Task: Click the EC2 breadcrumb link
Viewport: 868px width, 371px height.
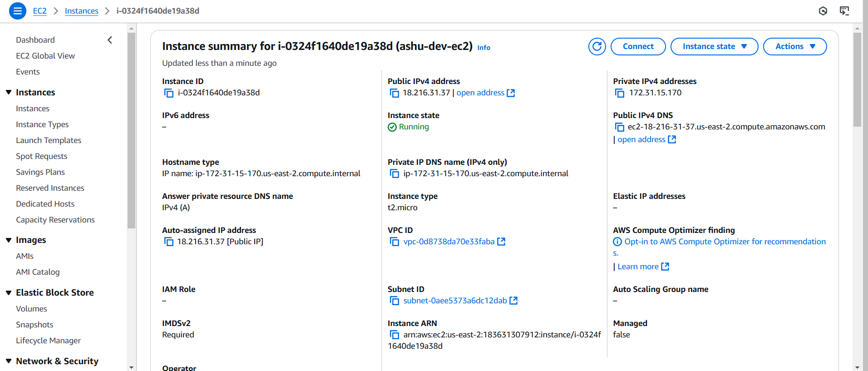Action: (40, 11)
